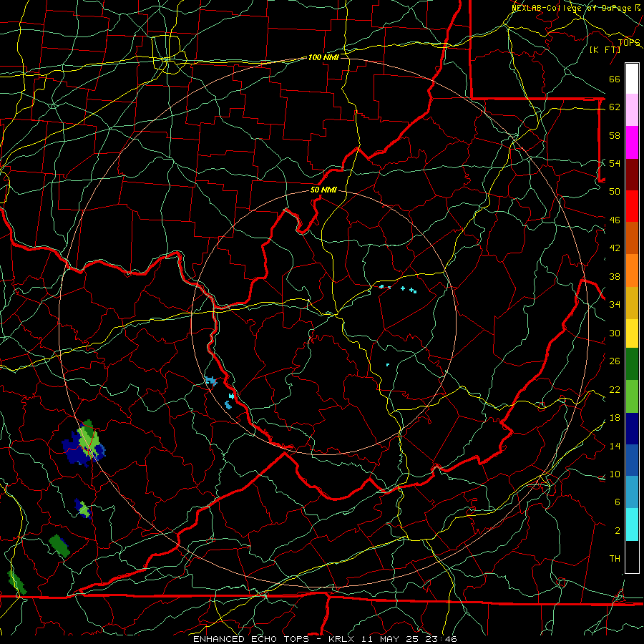The image size is (644, 644).
Task: Select the '42' legend label
Action: 615,248
